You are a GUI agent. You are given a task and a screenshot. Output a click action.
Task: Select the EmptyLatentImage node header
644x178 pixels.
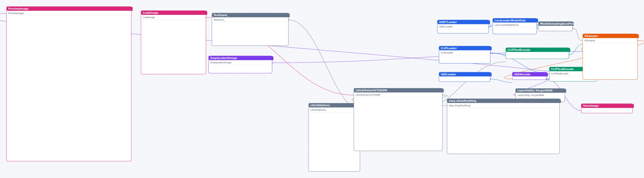coord(241,58)
